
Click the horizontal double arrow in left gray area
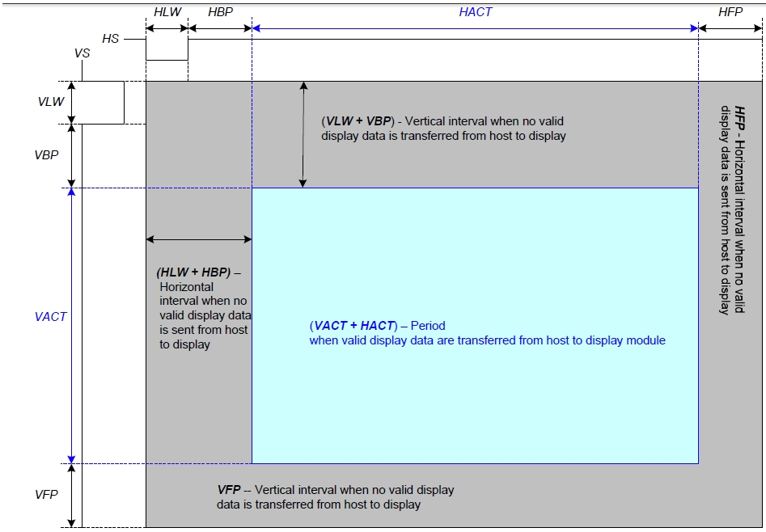coord(199,239)
